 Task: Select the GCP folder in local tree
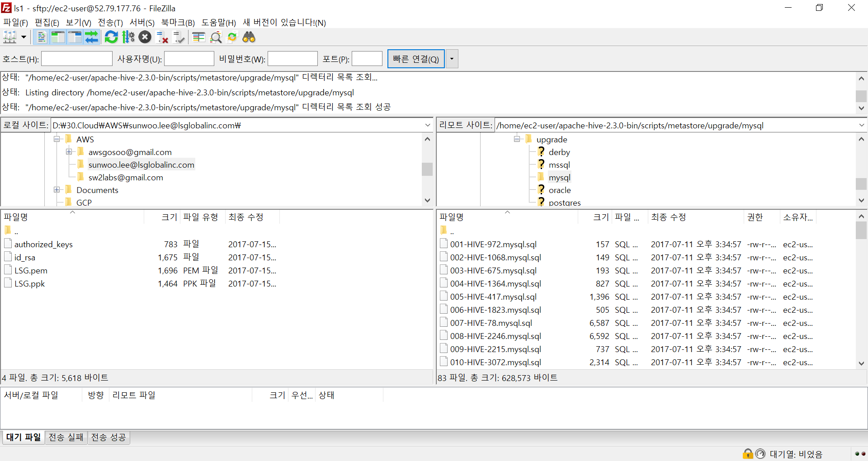tap(84, 202)
